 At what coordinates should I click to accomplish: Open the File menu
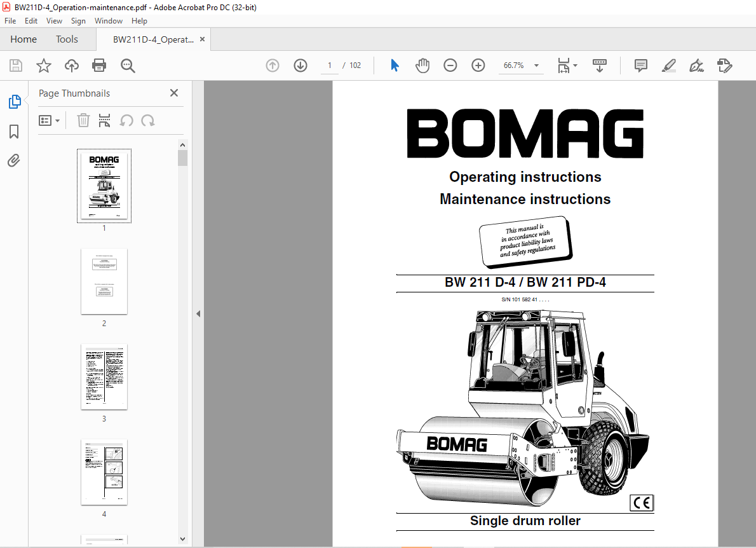click(10, 21)
